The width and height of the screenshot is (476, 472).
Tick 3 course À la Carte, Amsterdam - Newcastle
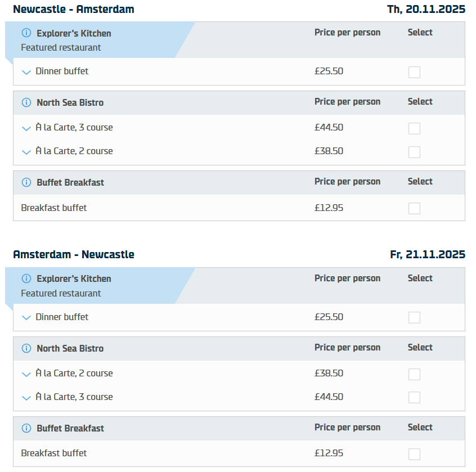[414, 398]
